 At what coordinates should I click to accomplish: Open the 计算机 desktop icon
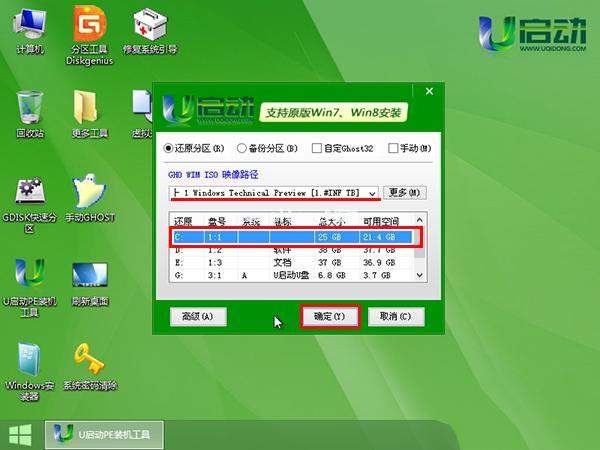tap(29, 31)
